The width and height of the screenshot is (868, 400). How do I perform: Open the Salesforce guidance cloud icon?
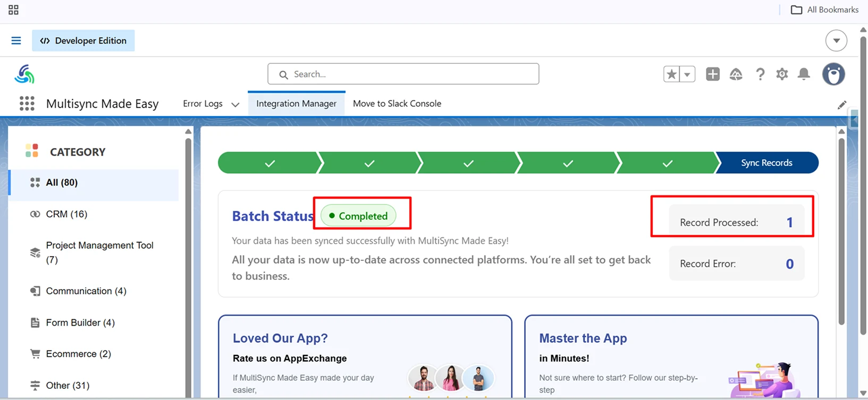736,74
